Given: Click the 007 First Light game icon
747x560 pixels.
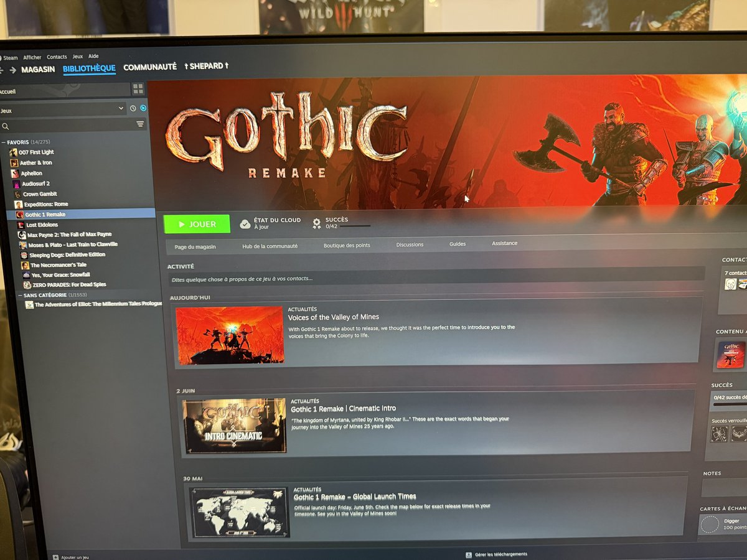Looking at the screenshot, I should coord(13,152).
